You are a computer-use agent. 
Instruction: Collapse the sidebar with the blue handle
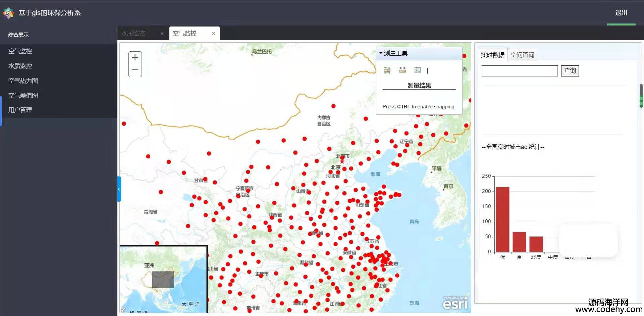click(119, 189)
